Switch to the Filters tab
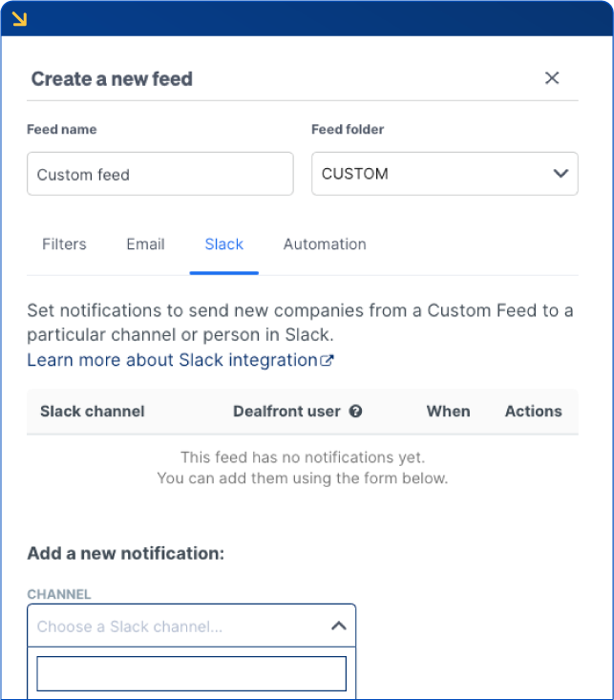Viewport: 614px width, 700px height. pos(64,244)
